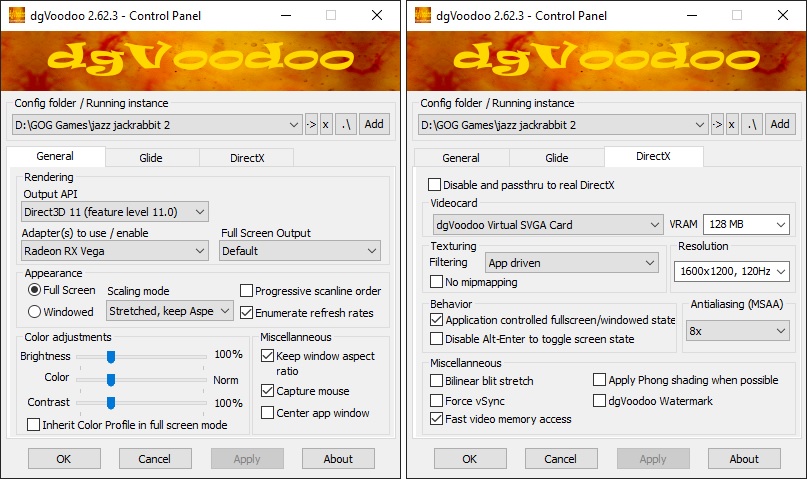Open the VRAM dropdown showing 128 MB

746,224
